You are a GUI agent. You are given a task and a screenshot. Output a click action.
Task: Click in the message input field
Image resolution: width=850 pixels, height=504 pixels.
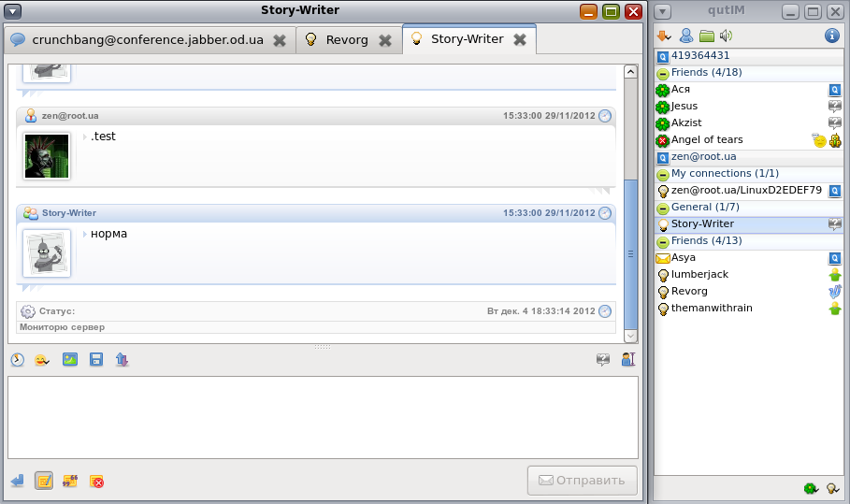pyautogui.click(x=324, y=418)
